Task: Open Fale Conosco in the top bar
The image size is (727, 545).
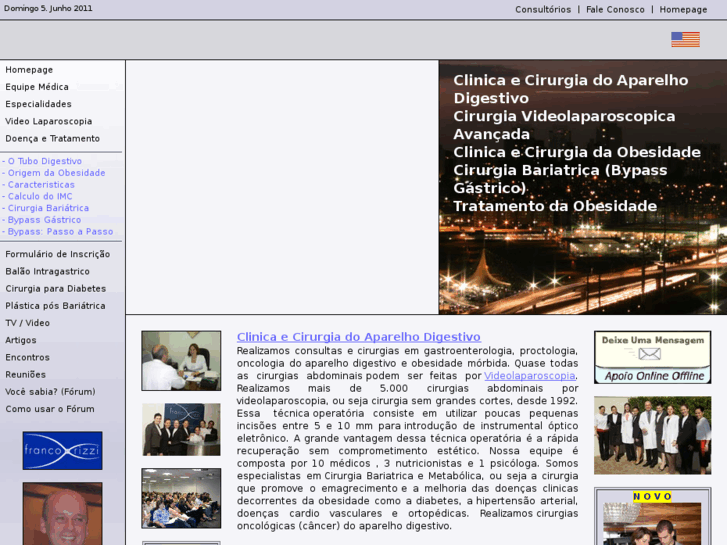Action: tap(615, 9)
